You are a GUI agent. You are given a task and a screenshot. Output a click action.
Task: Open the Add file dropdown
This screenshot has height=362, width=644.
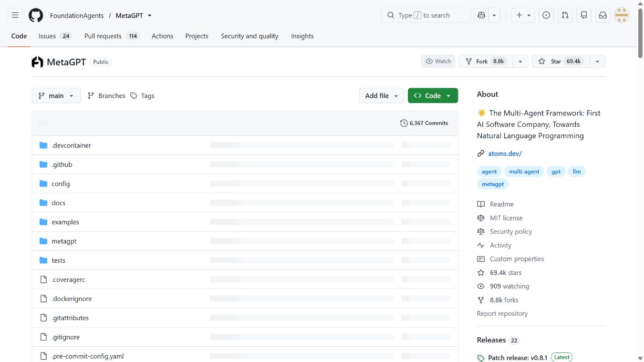pos(382,96)
